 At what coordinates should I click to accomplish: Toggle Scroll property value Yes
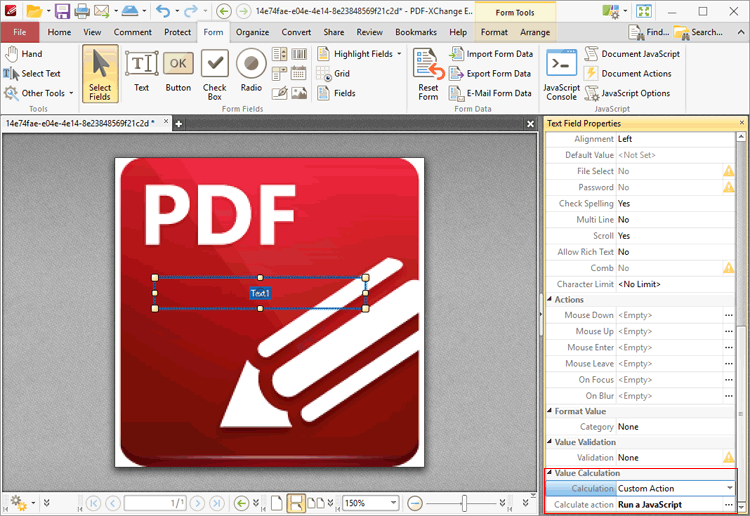[x=675, y=236]
